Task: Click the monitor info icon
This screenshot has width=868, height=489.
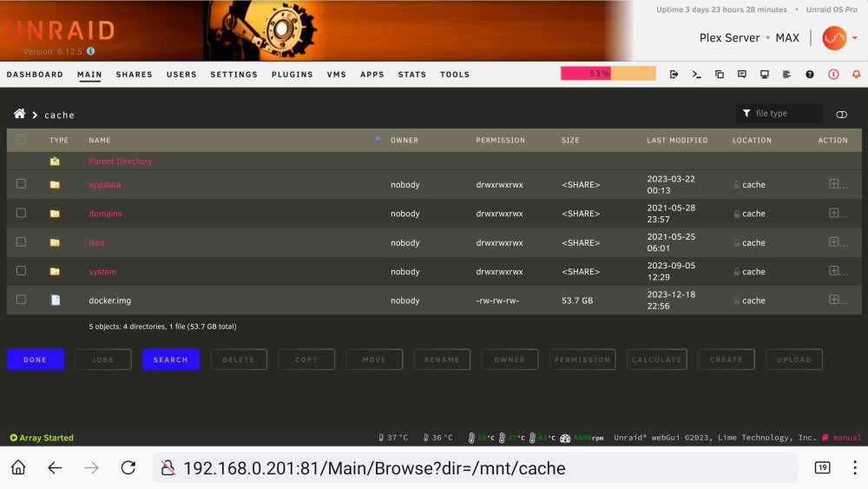Action: click(x=765, y=74)
